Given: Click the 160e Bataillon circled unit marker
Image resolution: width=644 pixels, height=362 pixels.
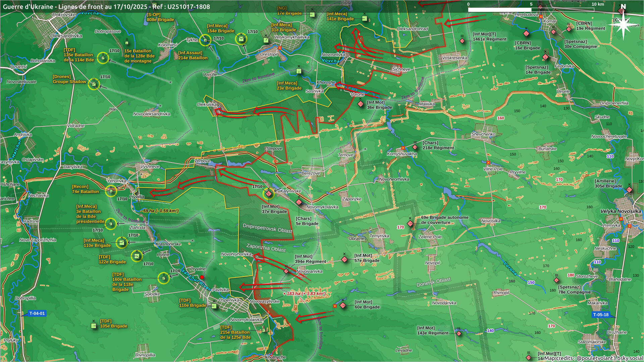Looking at the screenshot, I should point(163,278).
